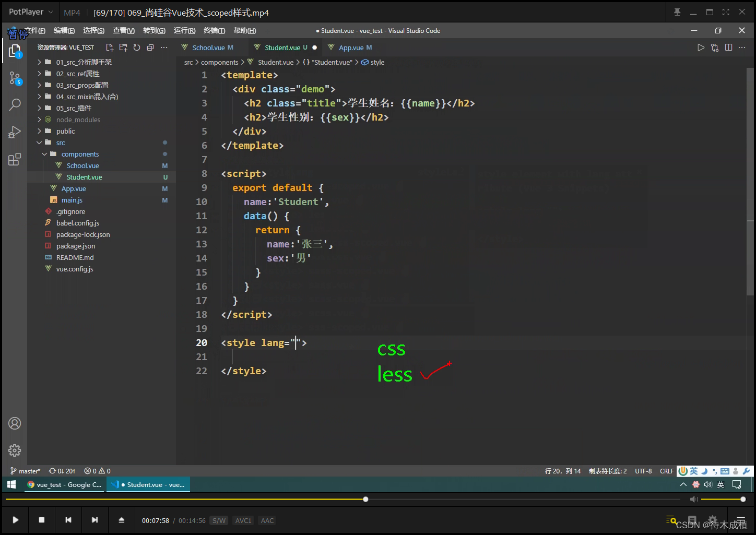Toggle the IME 英 language mode
Viewport: 756px width, 535px height.
pyautogui.click(x=693, y=471)
